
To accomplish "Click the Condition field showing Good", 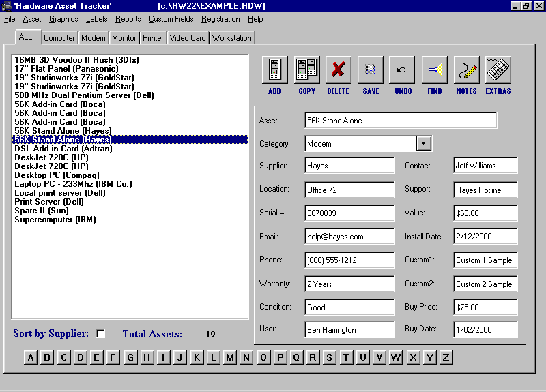I will [x=349, y=307].
